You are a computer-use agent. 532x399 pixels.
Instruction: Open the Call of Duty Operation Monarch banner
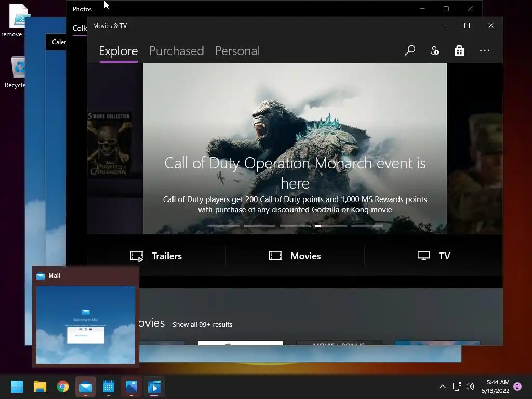click(295, 148)
